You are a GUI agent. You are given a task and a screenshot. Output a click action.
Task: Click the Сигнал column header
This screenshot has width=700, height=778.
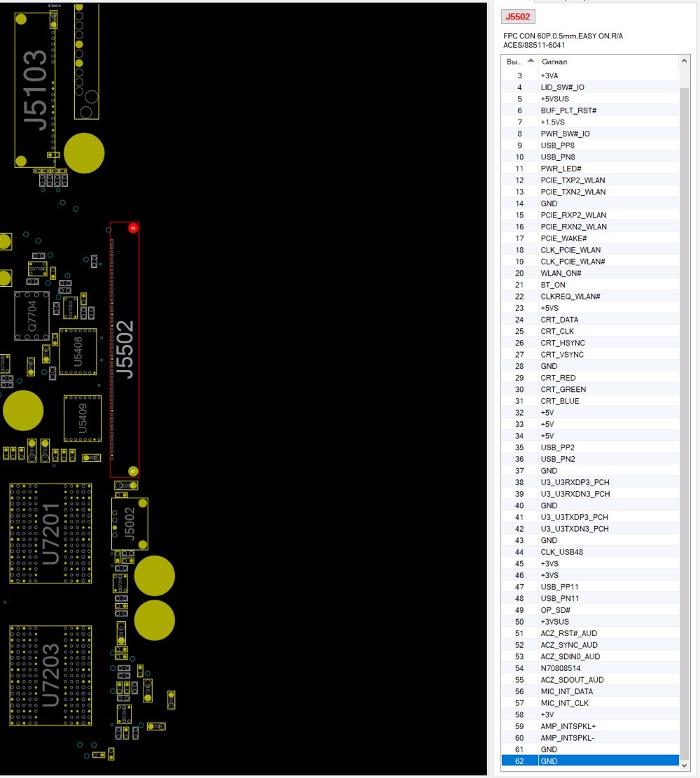click(609, 62)
